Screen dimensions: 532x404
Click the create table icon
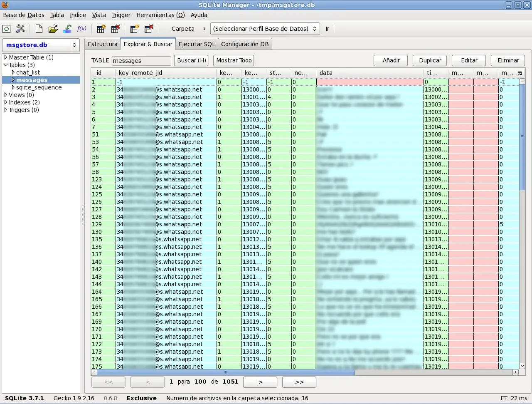pos(101,29)
